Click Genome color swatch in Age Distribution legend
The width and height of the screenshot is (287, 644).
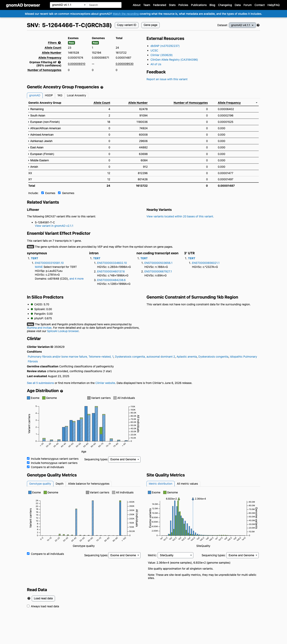tap(44, 398)
